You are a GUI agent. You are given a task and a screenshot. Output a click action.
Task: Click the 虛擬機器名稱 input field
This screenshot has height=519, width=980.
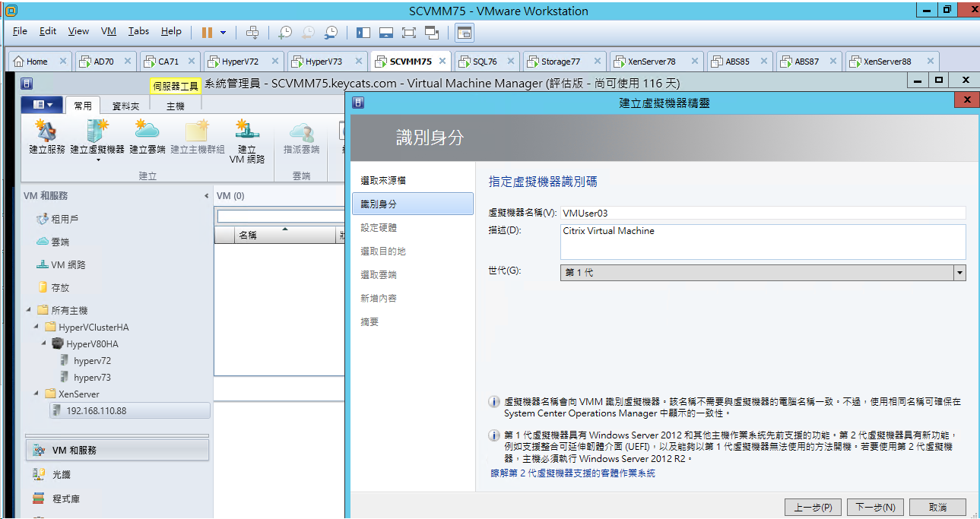tap(763, 214)
